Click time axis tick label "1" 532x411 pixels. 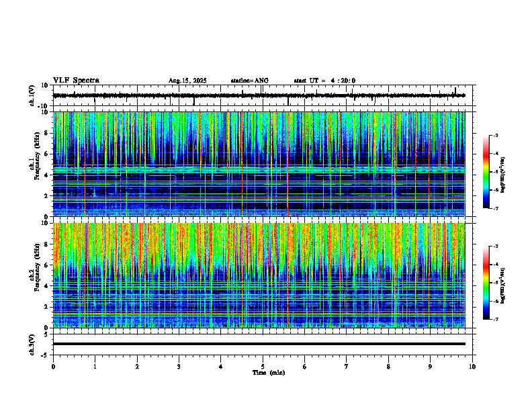[x=95, y=367]
